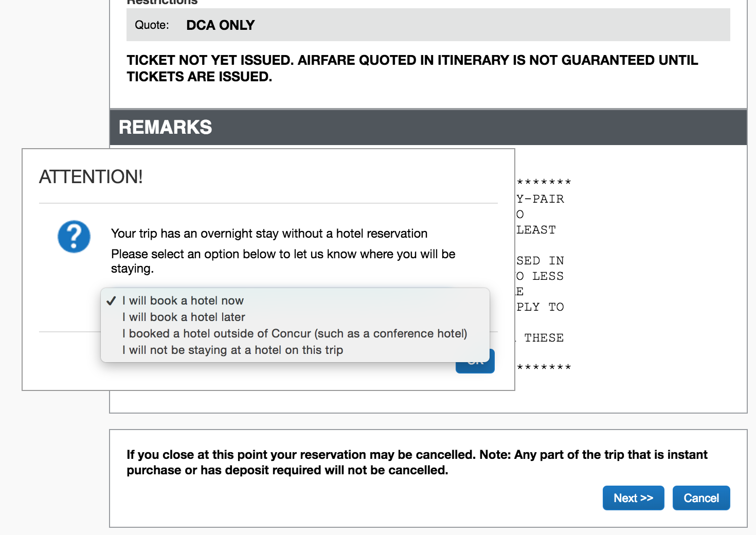Click the REMARKS section header
This screenshot has width=756, height=535.
click(165, 127)
